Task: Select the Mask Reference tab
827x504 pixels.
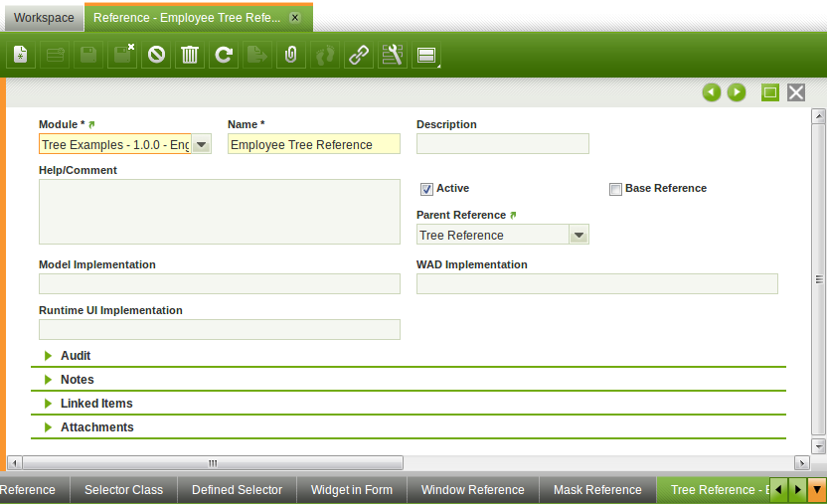Action: [x=597, y=490]
